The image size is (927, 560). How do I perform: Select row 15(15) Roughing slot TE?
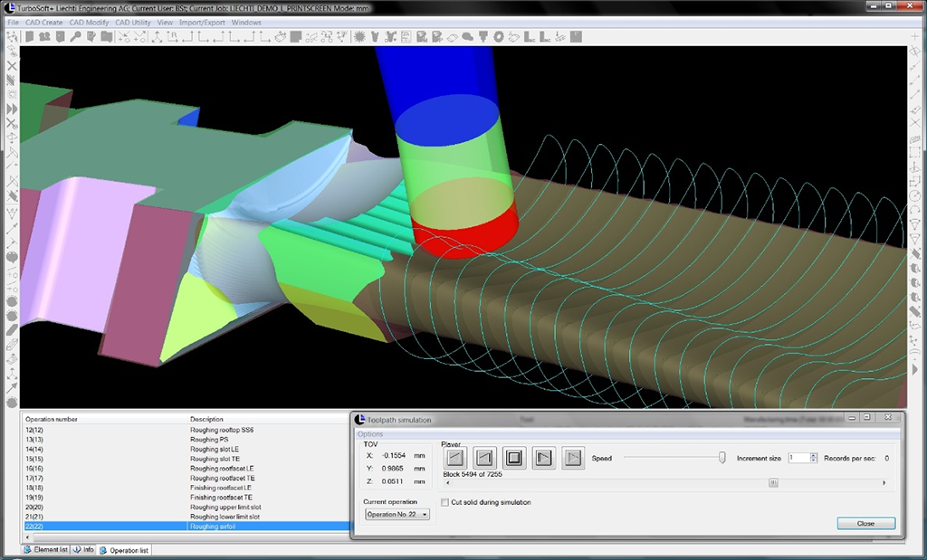click(x=186, y=459)
